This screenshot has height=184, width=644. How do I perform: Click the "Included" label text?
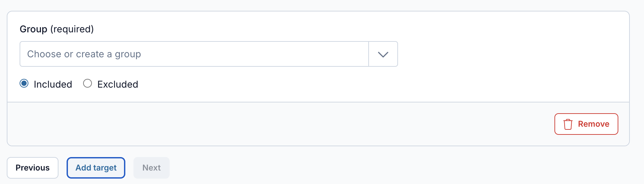[53, 84]
